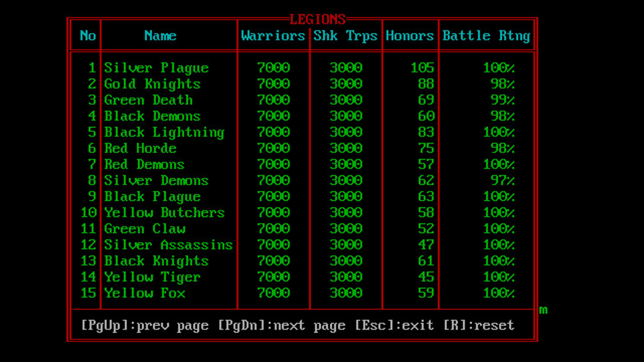This screenshot has height=362, width=644.
Task: Click Green Claw's shock troops value 3000
Action: point(345,229)
